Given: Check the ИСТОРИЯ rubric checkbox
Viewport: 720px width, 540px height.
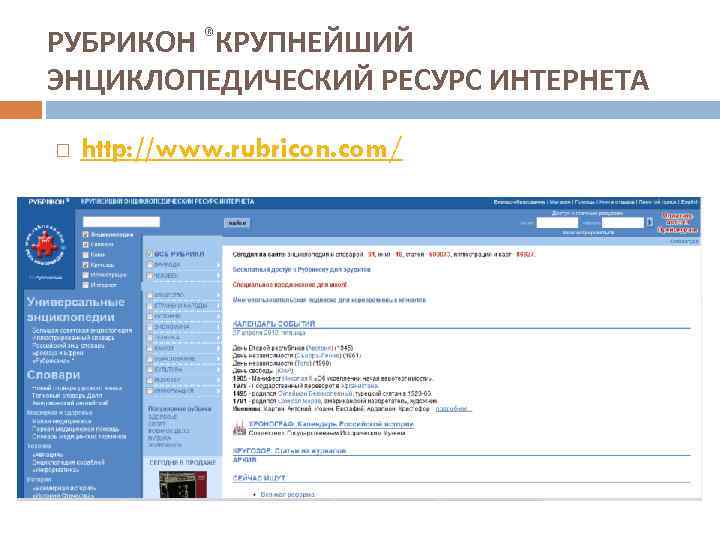Looking at the screenshot, I should 149,316.
